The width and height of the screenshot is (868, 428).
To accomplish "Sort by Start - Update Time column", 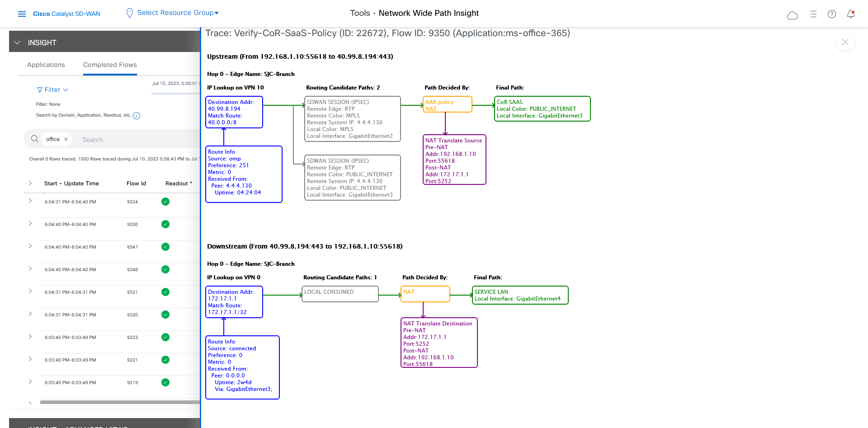I will point(71,183).
